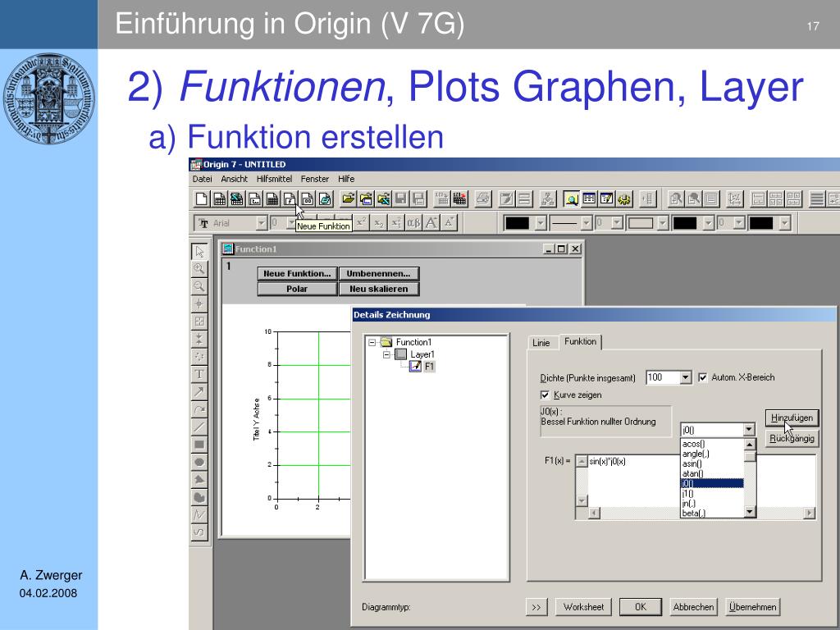Select the Zoom Out magnifier tool

click(199, 286)
